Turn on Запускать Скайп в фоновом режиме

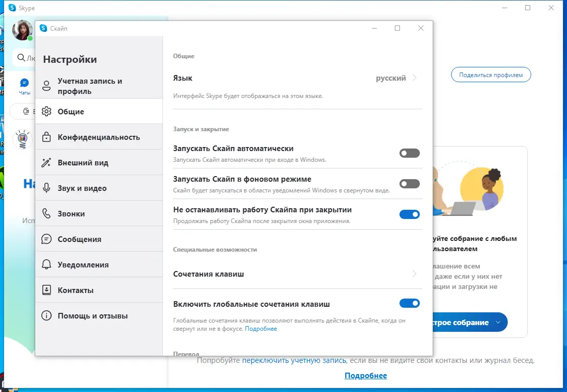click(x=409, y=184)
